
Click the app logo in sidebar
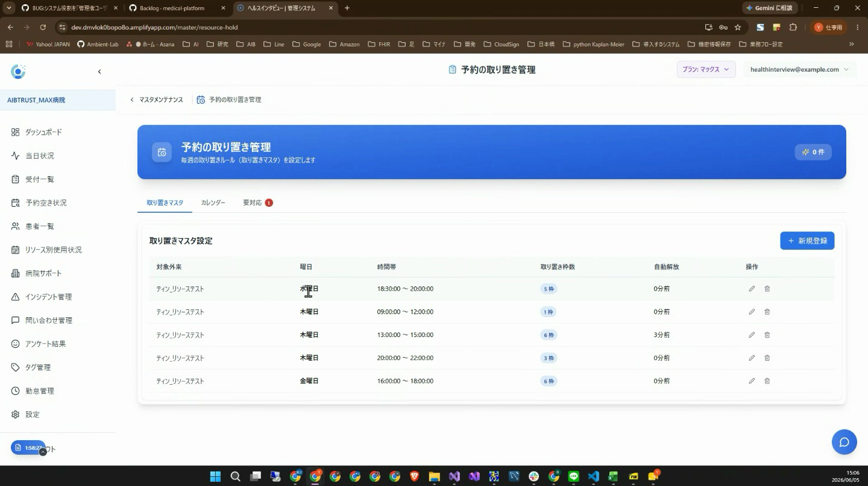pyautogui.click(x=18, y=72)
